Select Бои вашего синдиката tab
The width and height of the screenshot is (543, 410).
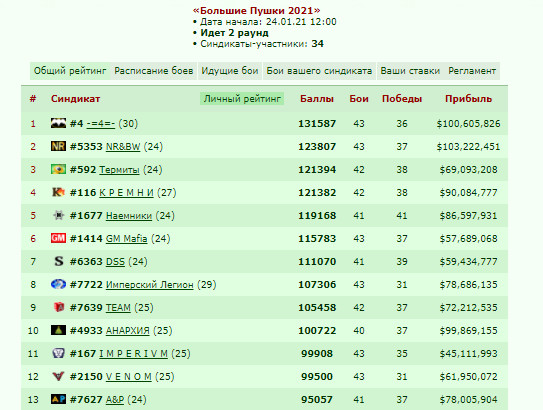pos(319,71)
